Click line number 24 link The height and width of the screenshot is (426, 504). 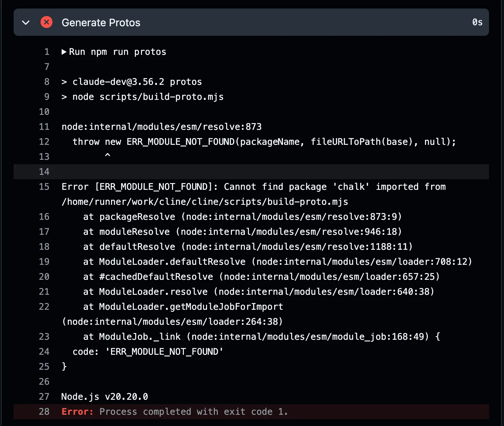point(44,352)
